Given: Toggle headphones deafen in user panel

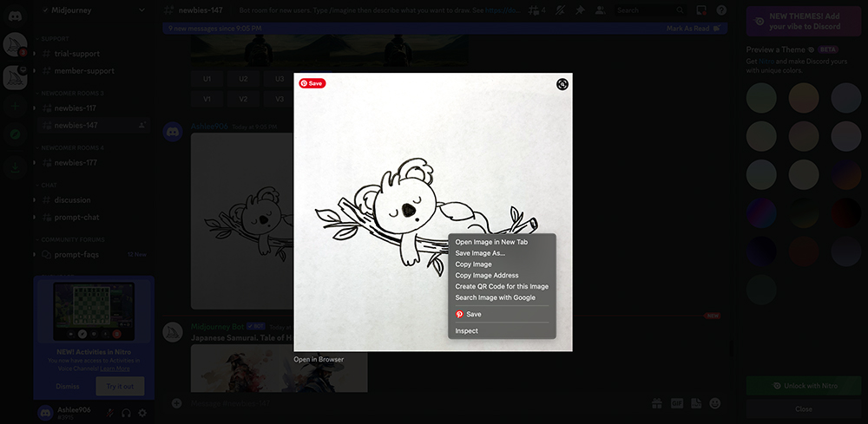Looking at the screenshot, I should (127, 414).
